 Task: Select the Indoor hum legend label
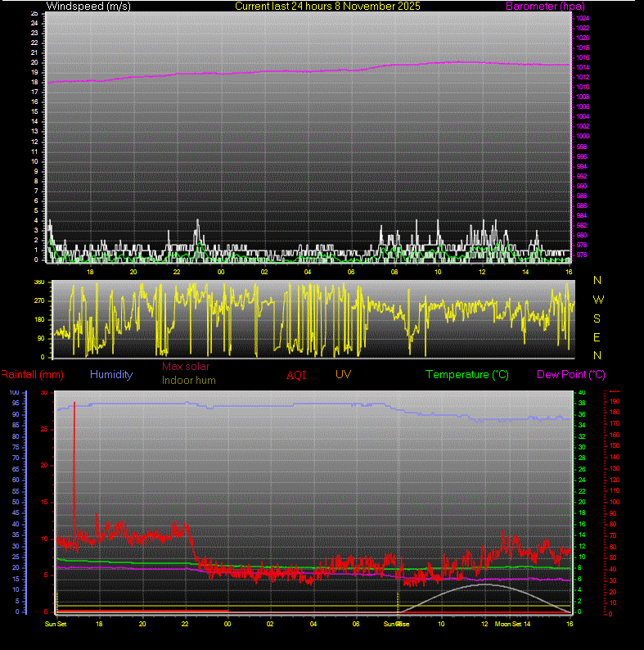tap(188, 380)
